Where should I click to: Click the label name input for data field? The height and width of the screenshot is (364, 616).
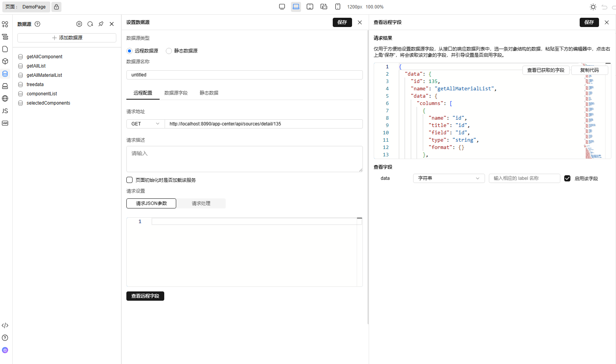[524, 178]
